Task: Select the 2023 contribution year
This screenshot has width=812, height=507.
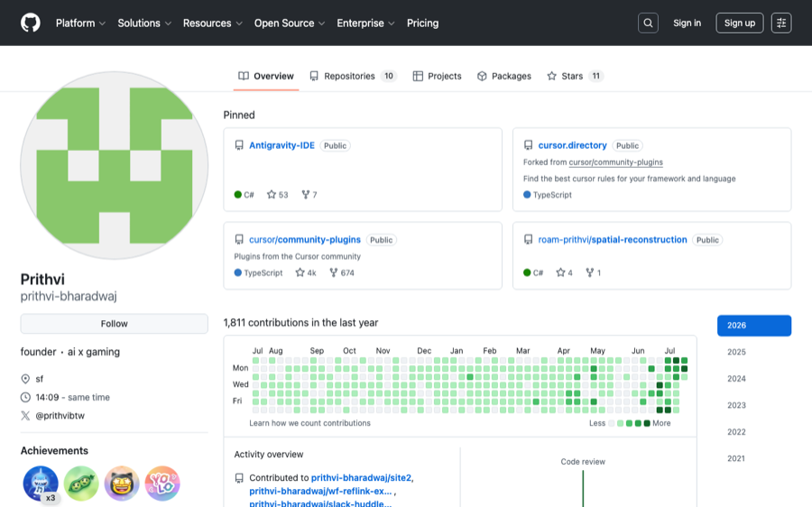Action: [x=754, y=405]
